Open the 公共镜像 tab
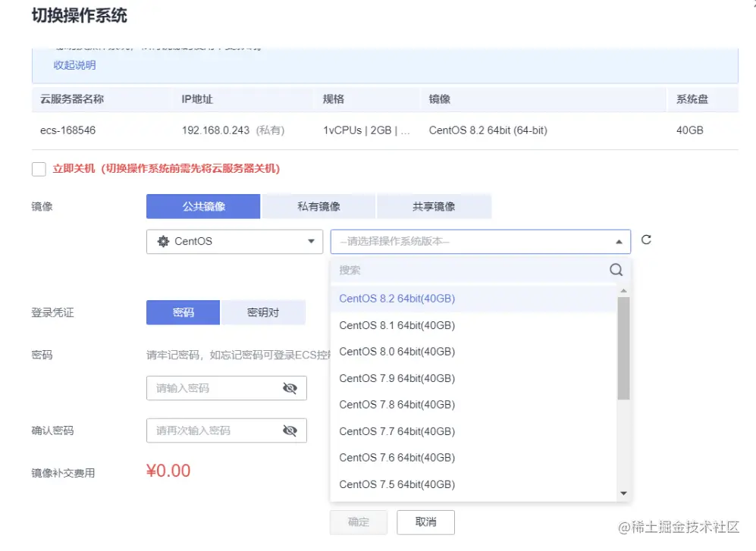 [x=202, y=205]
